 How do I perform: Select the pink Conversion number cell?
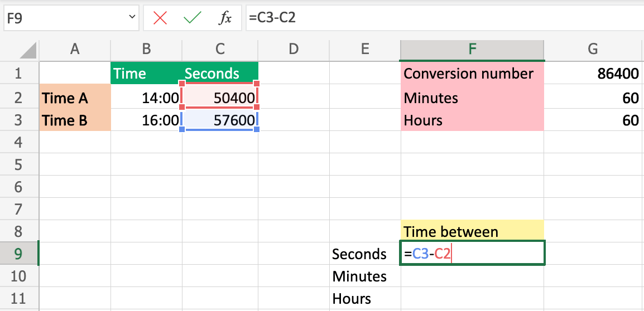(472, 74)
